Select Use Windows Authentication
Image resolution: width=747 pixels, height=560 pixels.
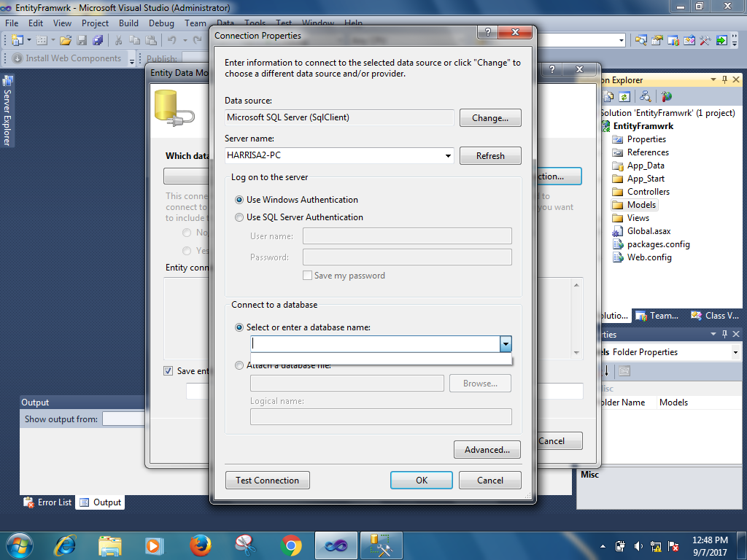[239, 200]
